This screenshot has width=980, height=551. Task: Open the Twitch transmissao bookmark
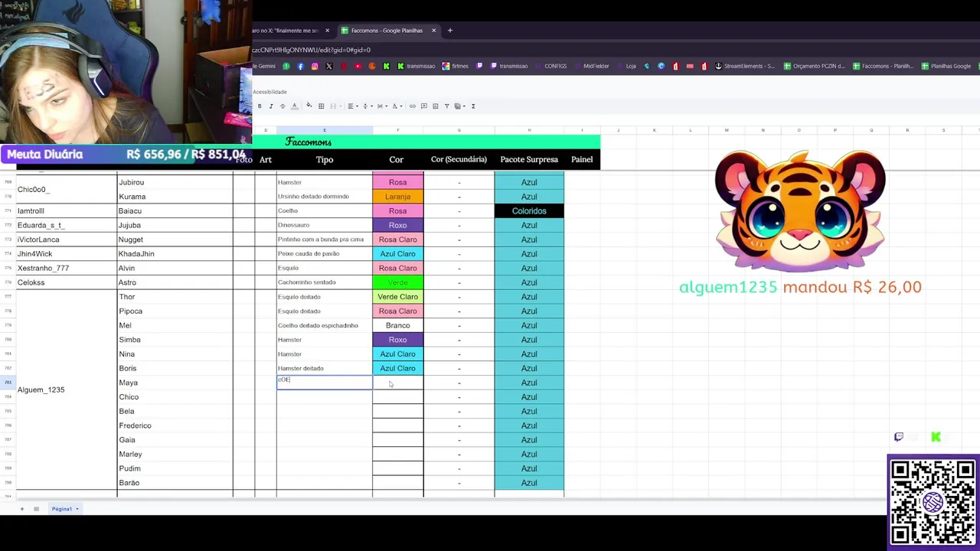(508, 66)
